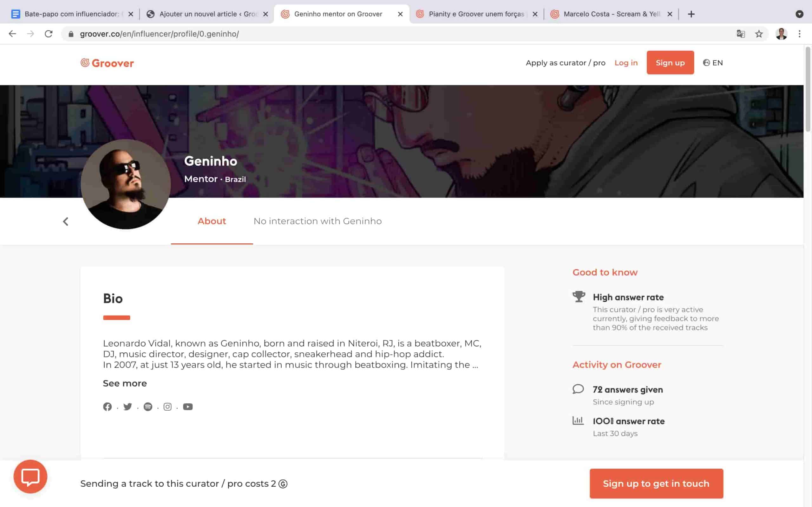This screenshot has height=507, width=812.
Task: Click the Sign up button
Action: 670,63
